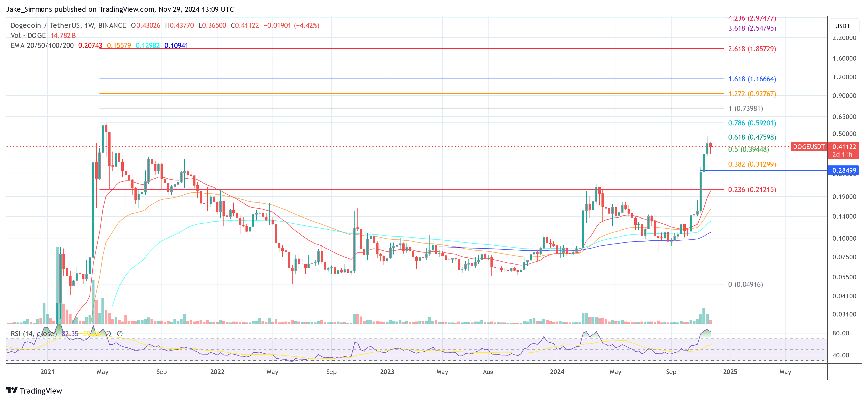
Task: Click the 'Vol · DOGE' indicator label
Action: (28, 35)
